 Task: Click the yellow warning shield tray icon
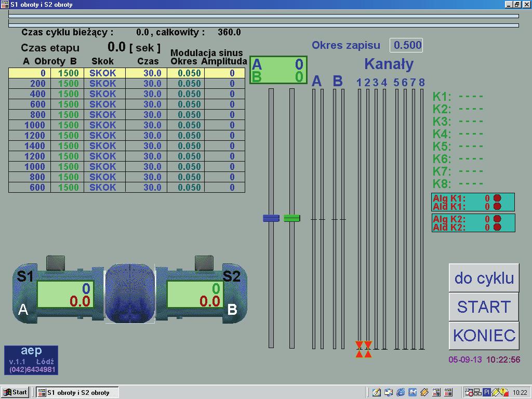(504, 392)
